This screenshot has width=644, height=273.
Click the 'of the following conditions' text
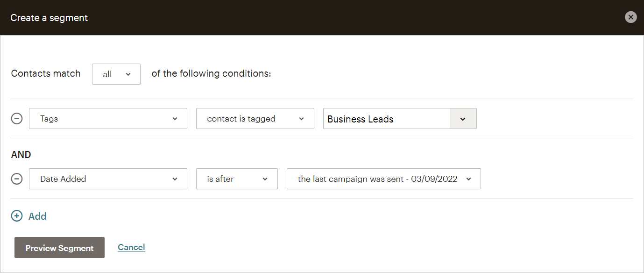(x=211, y=73)
